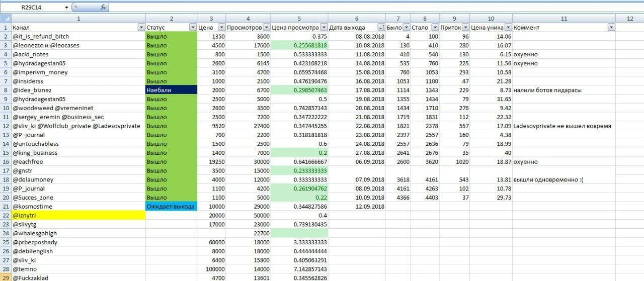Click the @it_is_refund_bitch cell
This screenshot has width=644, height=281.
click(78, 36)
